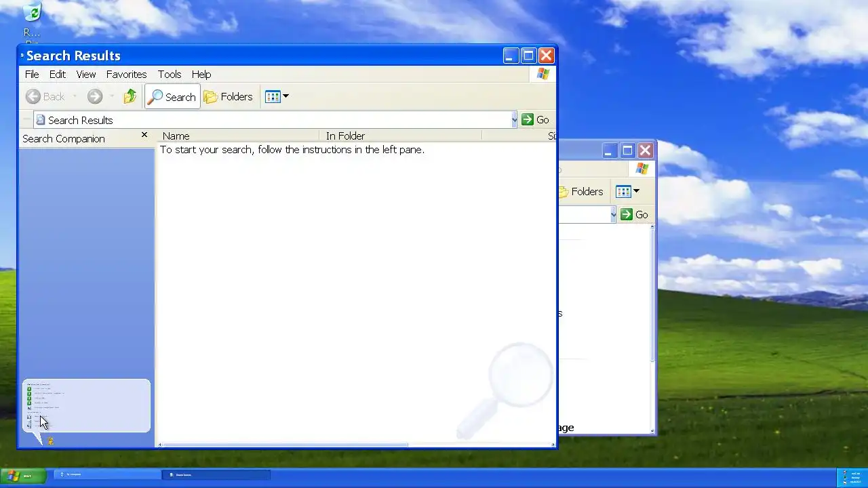Viewport: 868px width, 488px height.
Task: Expand Views dropdown arrow in background window
Action: pyautogui.click(x=636, y=192)
